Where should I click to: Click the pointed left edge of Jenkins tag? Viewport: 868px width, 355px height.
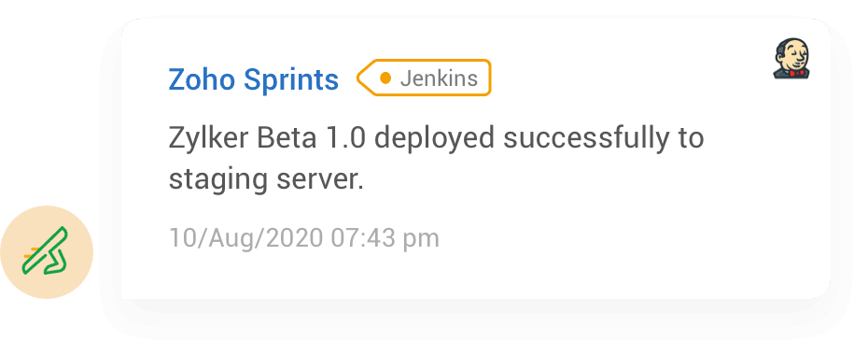364,78
